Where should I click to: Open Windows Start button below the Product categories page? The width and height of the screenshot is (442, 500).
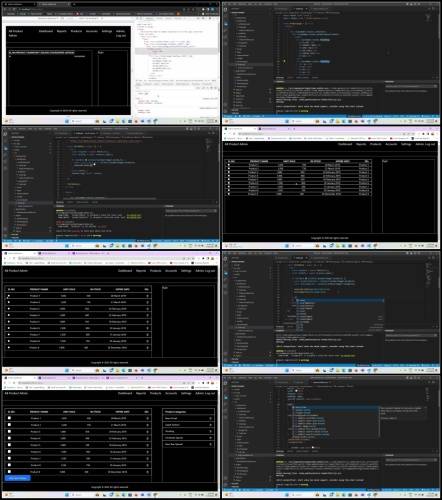tap(67, 495)
